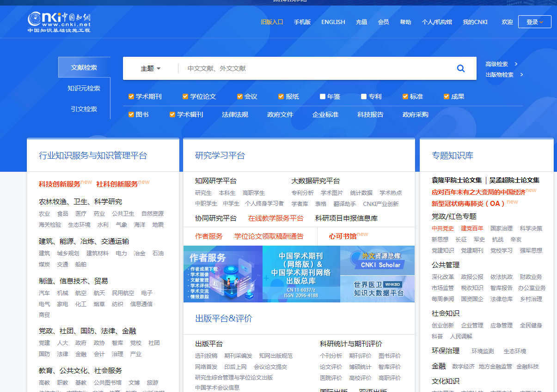Open the 作者服务 banner image

[223, 274]
